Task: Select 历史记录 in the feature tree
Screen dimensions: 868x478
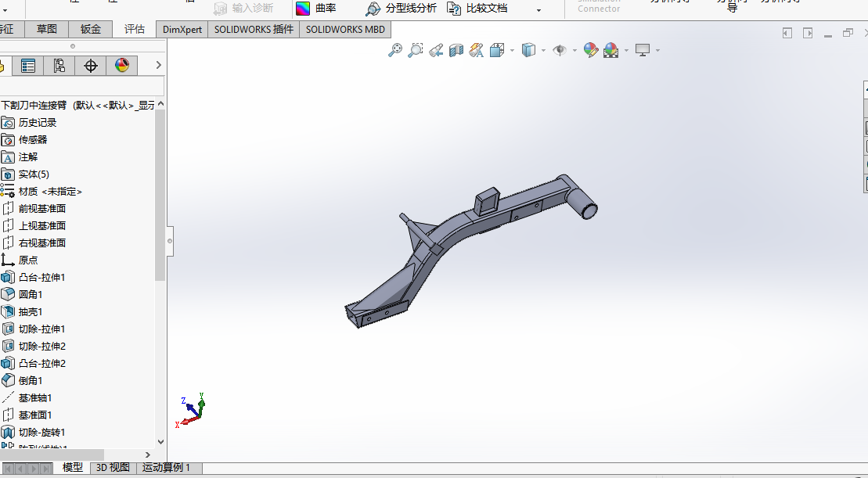Action: [x=37, y=122]
